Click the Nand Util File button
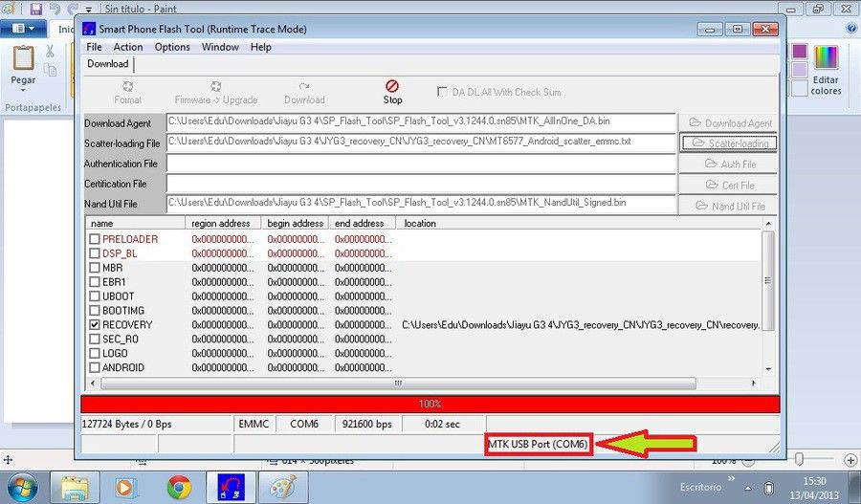The width and height of the screenshot is (861, 504). tap(729, 206)
